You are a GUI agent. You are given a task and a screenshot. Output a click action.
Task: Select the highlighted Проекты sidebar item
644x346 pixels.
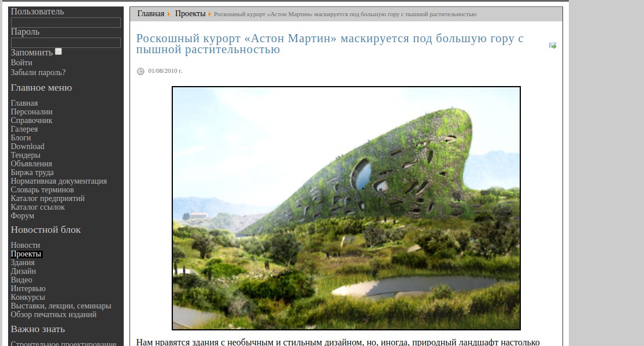(x=26, y=254)
